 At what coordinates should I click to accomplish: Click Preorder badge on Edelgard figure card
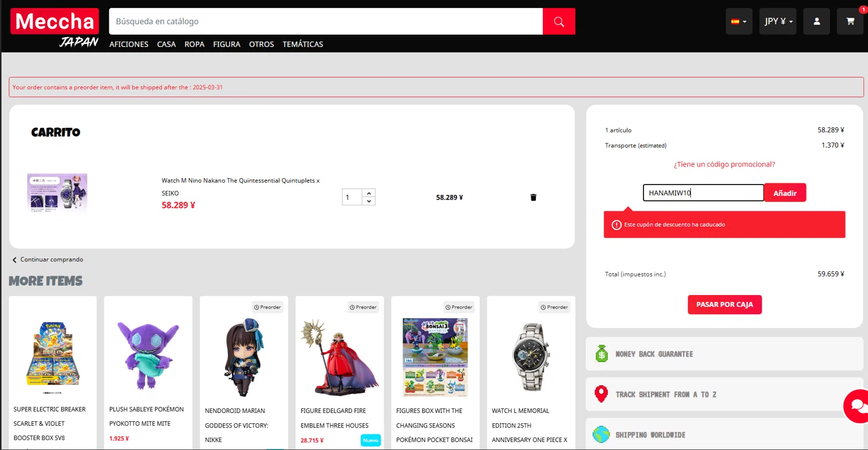tap(363, 307)
